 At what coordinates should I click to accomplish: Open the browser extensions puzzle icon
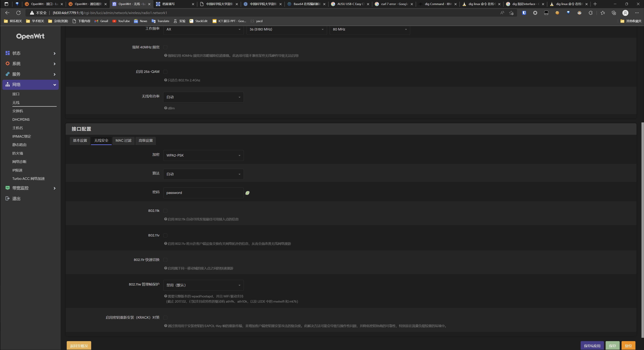click(x=591, y=13)
